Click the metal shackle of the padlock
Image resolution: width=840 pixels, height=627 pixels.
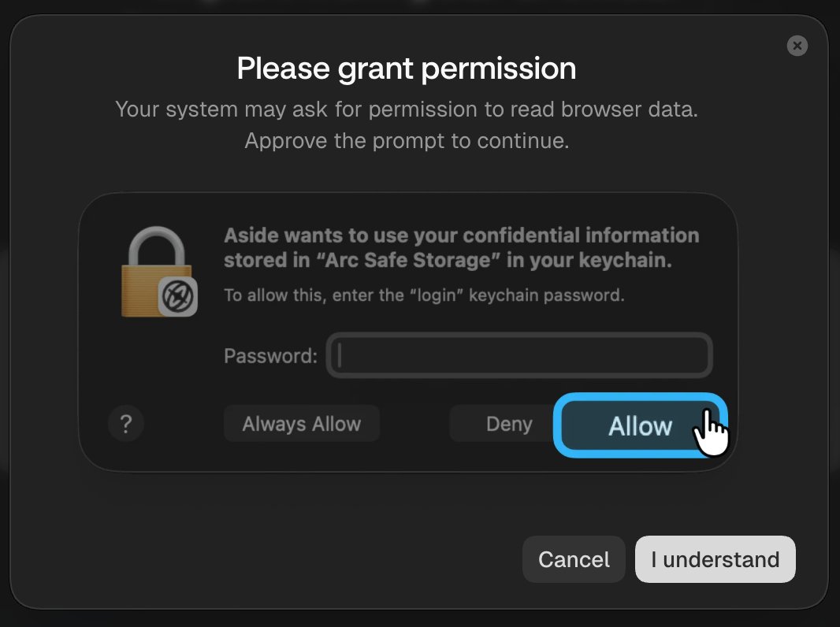pos(157,245)
